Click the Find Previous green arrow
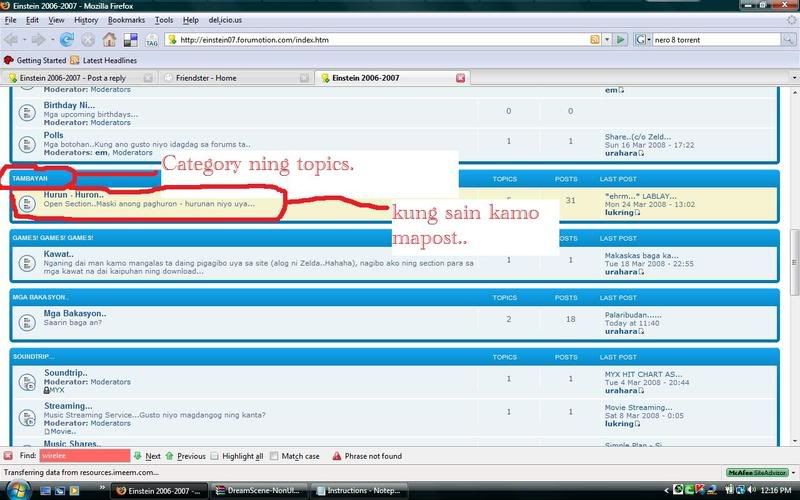800x500 pixels. tap(169, 456)
